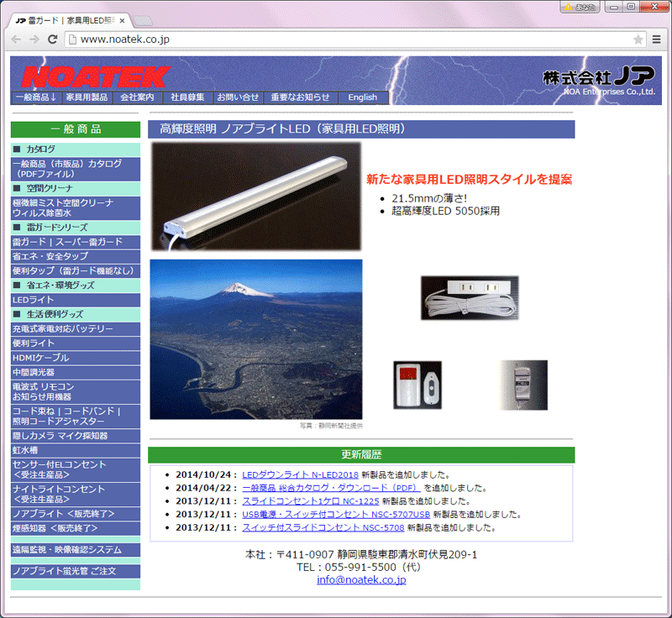Open 社員募集 nav menu item
The height and width of the screenshot is (618, 672).
coord(187,97)
